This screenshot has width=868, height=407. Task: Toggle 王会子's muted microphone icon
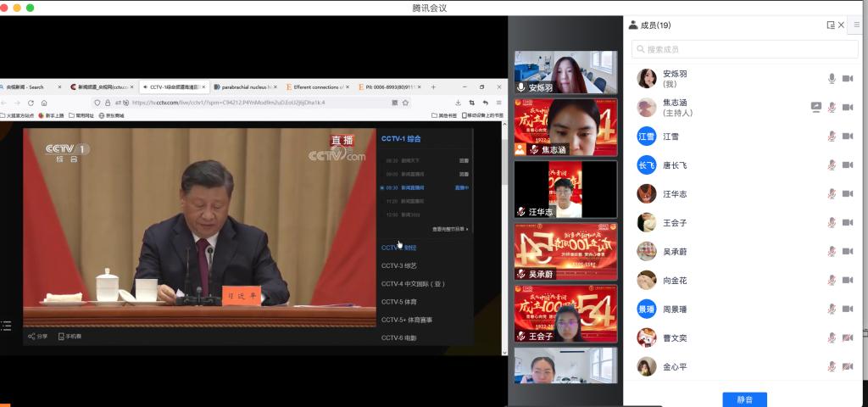tap(832, 223)
